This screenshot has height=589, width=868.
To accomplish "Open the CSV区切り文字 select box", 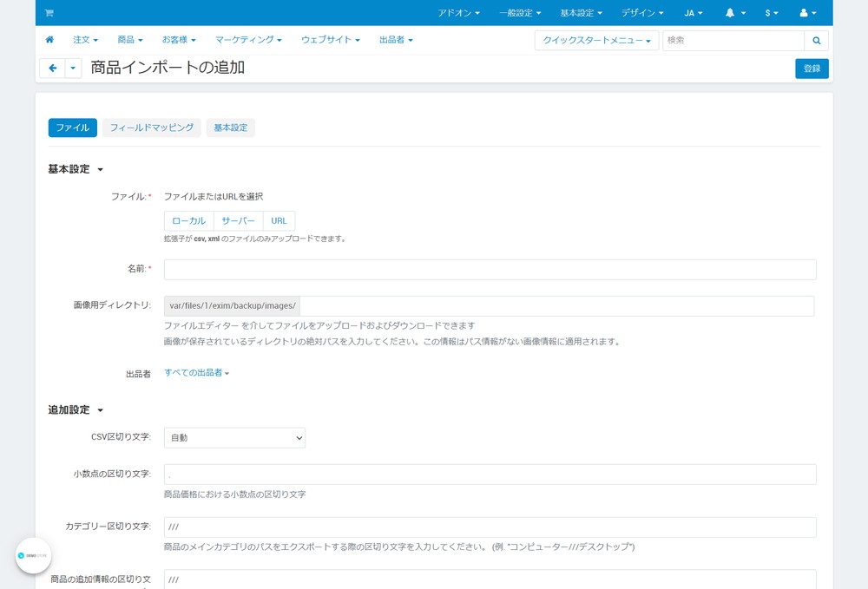I will pyautogui.click(x=234, y=437).
